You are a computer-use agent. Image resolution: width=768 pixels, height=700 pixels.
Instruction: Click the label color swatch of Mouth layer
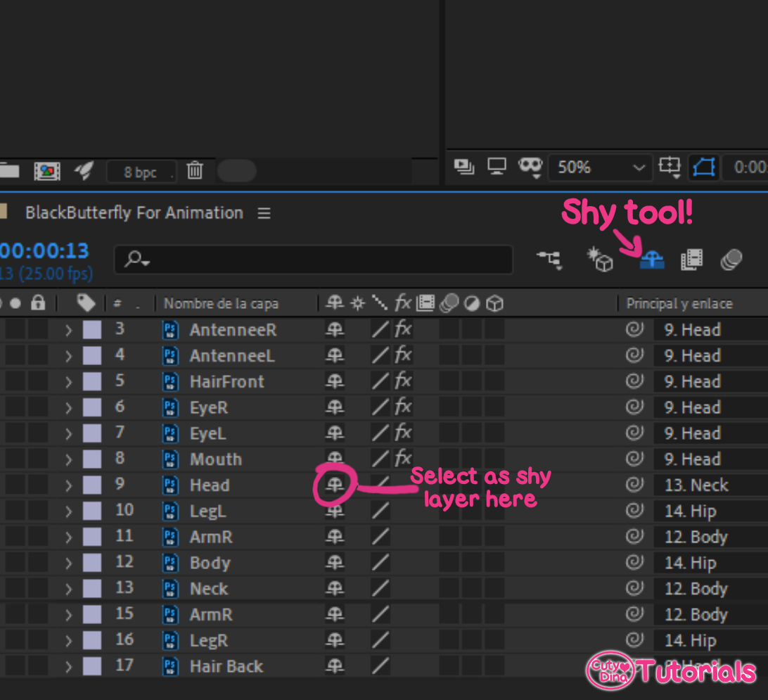[91, 459]
